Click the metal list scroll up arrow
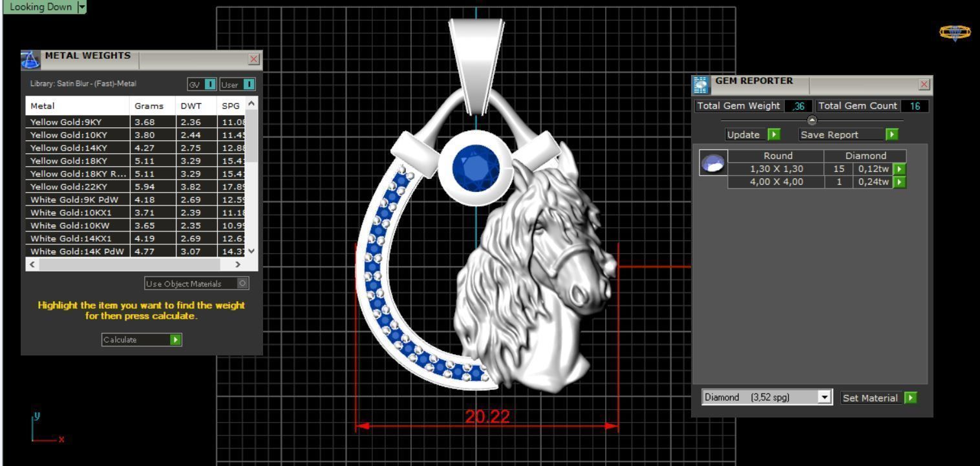 coord(252,103)
